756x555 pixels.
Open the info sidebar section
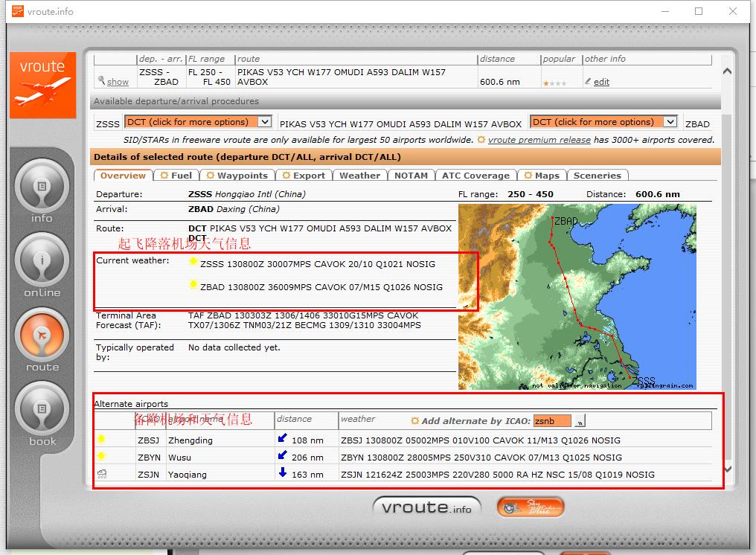pyautogui.click(x=42, y=187)
